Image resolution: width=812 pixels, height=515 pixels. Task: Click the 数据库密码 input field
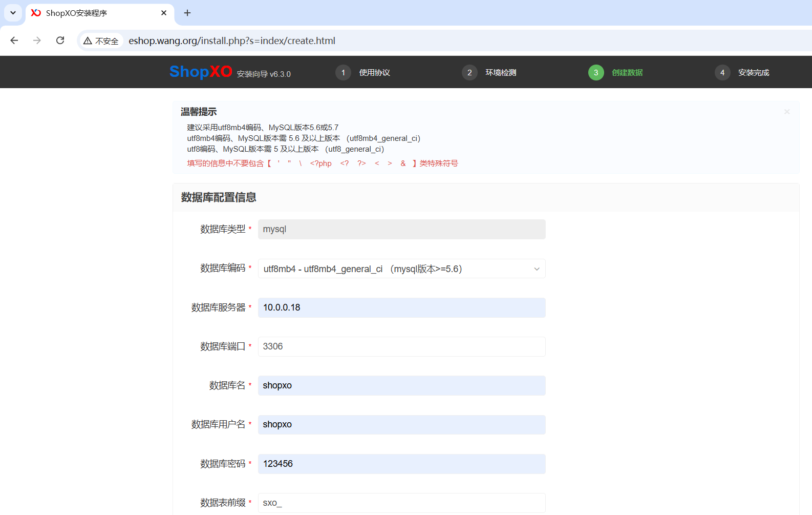(402, 464)
